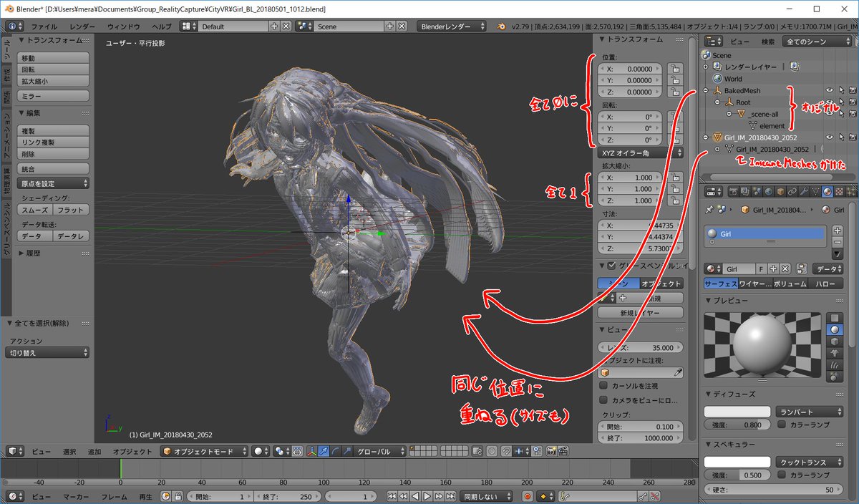
Task: Play the animation in reverse
Action: (x=416, y=496)
